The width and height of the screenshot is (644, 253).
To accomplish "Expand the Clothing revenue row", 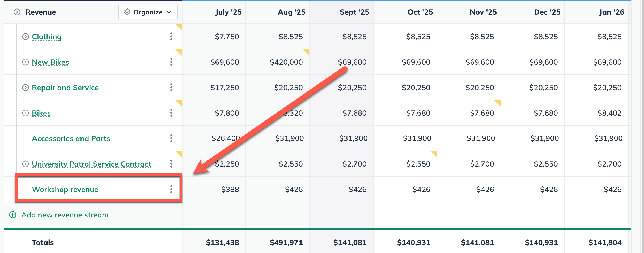I will [x=26, y=37].
